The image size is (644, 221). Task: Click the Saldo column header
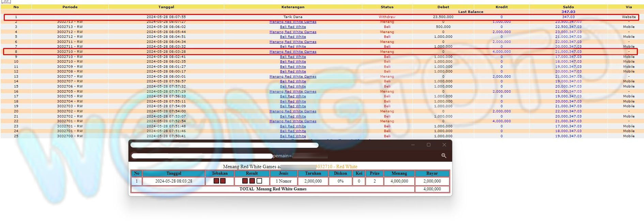(x=568, y=7)
